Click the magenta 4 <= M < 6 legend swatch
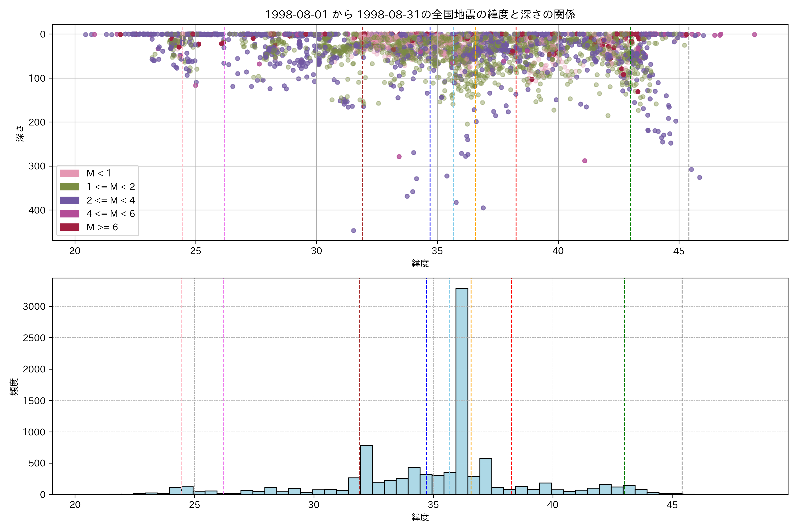The height and width of the screenshot is (532, 798). (70, 214)
